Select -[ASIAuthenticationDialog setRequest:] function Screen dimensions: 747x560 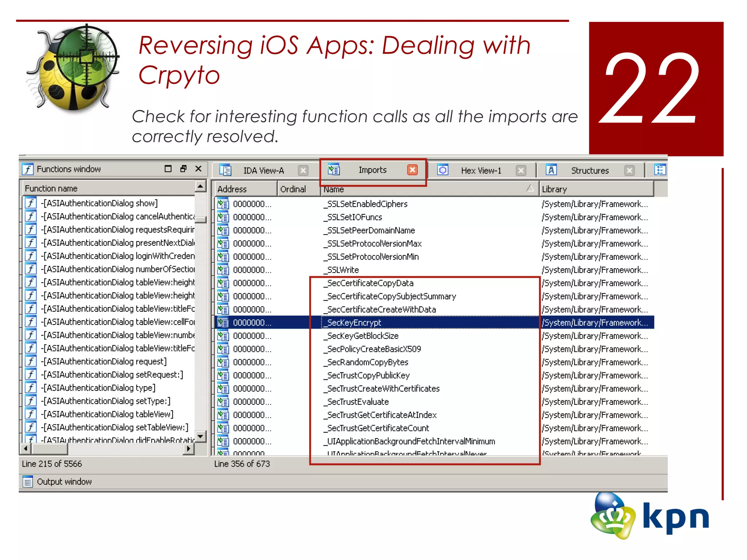112,374
